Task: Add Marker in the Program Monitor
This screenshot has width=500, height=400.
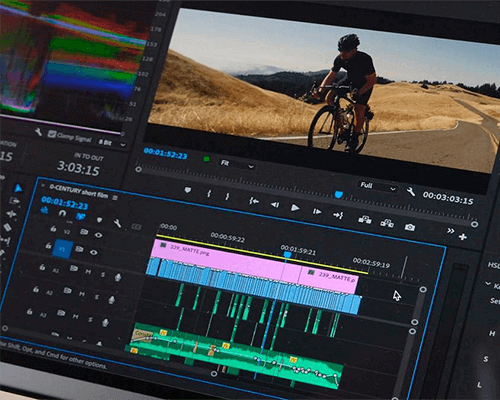Action: coord(188,190)
